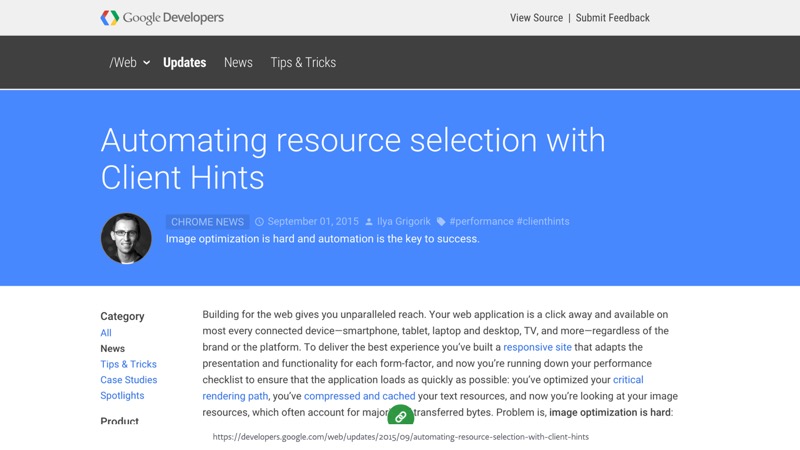This screenshot has height=450, width=800.
Task: Click the green link floating button
Action: [x=400, y=416]
